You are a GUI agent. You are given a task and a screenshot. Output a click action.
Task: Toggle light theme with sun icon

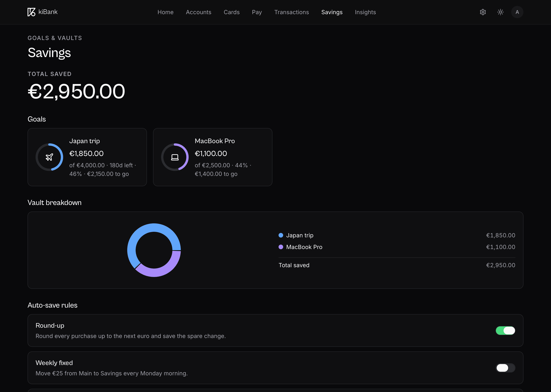500,12
